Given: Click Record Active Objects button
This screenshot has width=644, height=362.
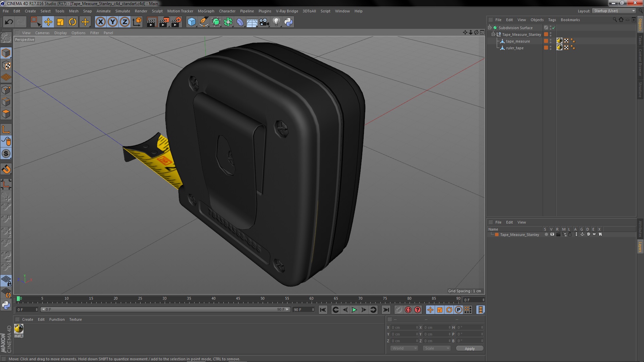Looking at the screenshot, I should pos(398,310).
